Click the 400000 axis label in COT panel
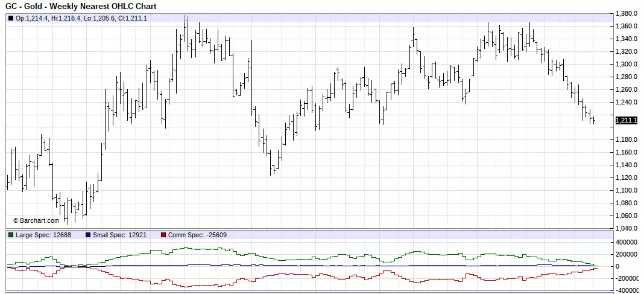This screenshot has width=644, height=294. pos(628,242)
